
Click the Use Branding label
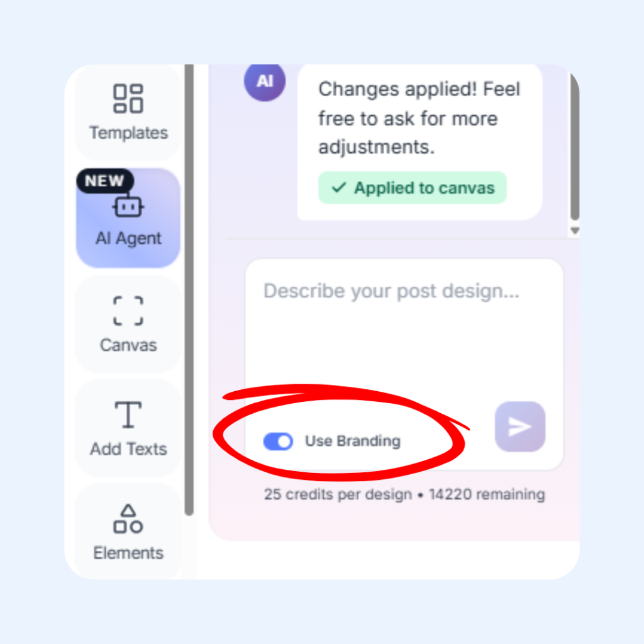(353, 441)
